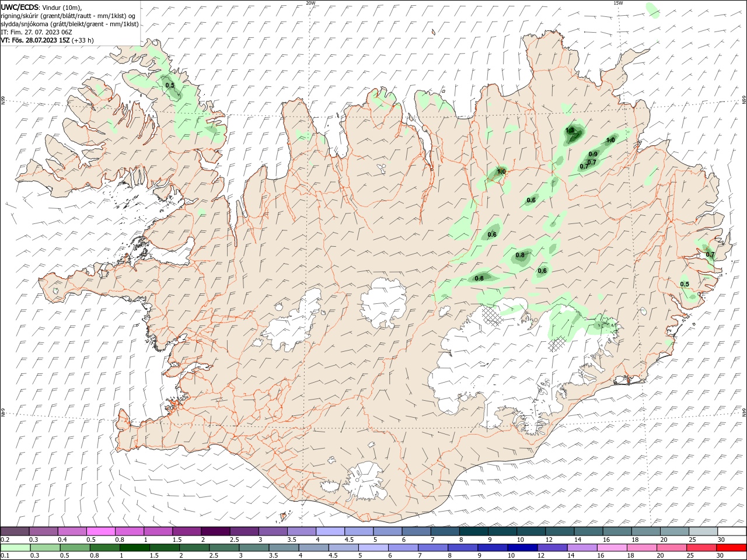Select the pale periwinkle swatch labeled 4 in top row
This screenshot has height=560, width=747.
point(330,531)
